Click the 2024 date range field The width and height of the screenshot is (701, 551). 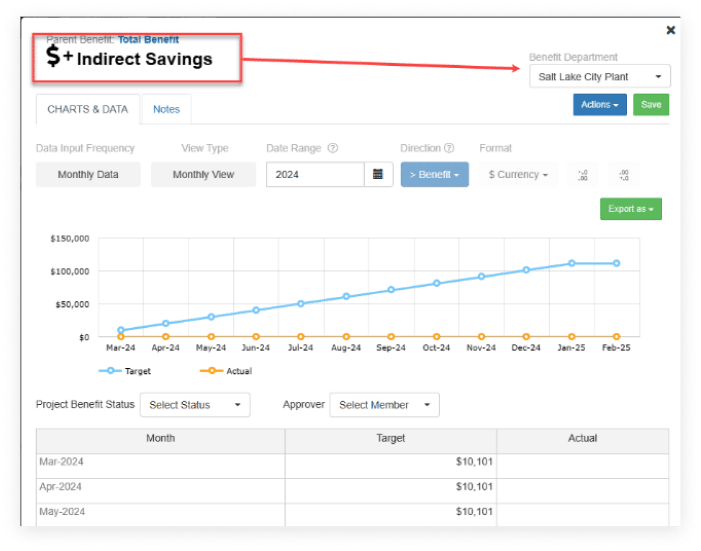(x=315, y=174)
